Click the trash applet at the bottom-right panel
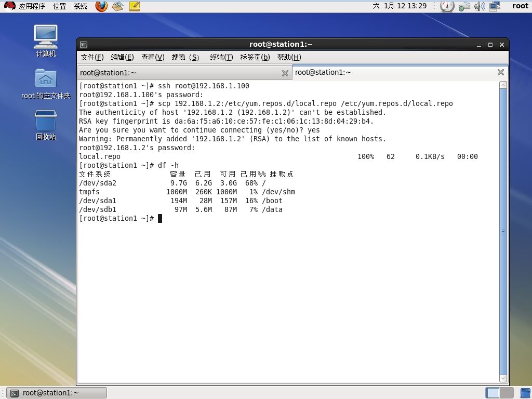This screenshot has width=532, height=399. (526, 393)
